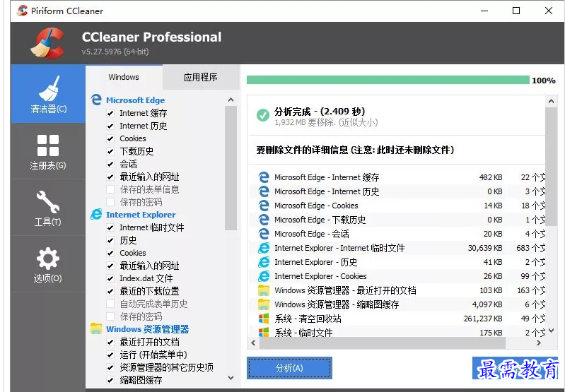Click the Piriform CCleaner title bar icon
This screenshot has width=565, height=392.
[x=23, y=11]
